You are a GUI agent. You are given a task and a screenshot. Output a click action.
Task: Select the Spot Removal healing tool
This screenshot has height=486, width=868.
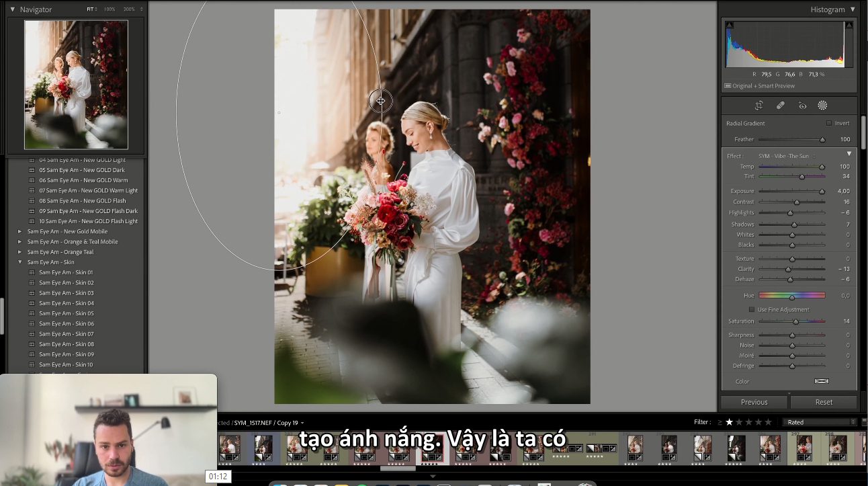pyautogui.click(x=780, y=106)
